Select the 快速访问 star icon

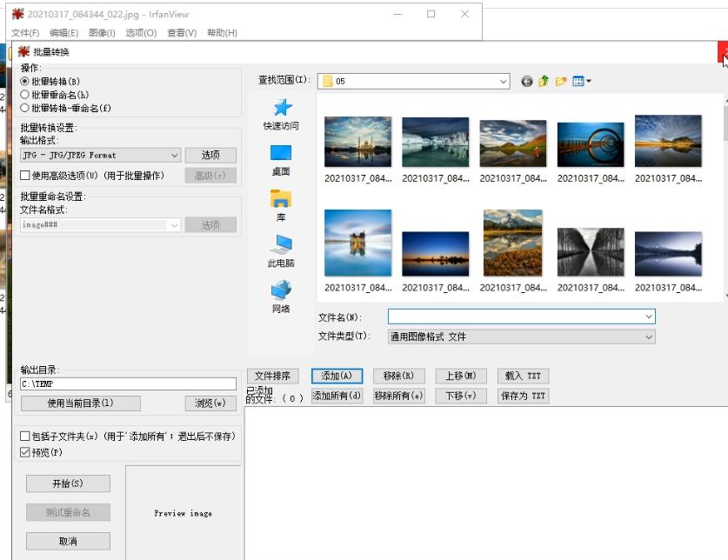(x=281, y=108)
